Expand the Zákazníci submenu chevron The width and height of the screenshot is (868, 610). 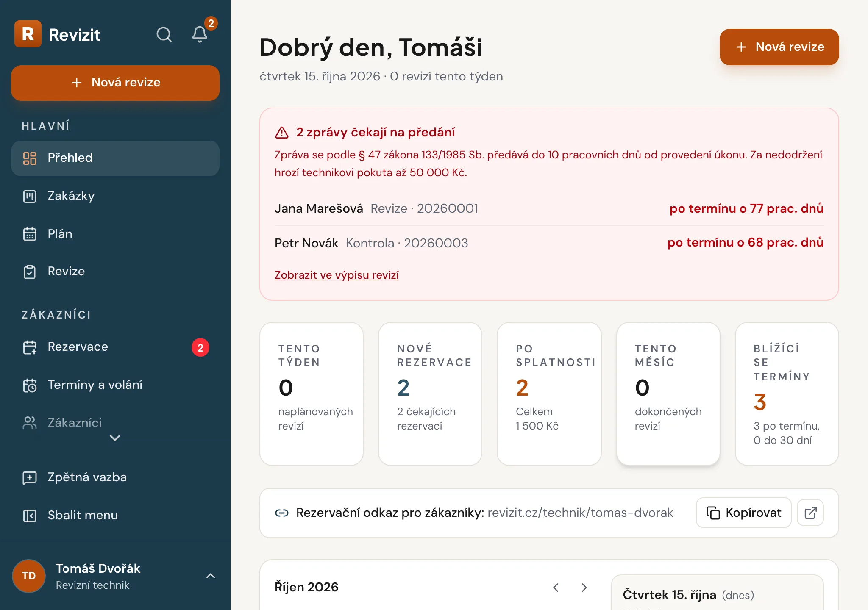[115, 438]
